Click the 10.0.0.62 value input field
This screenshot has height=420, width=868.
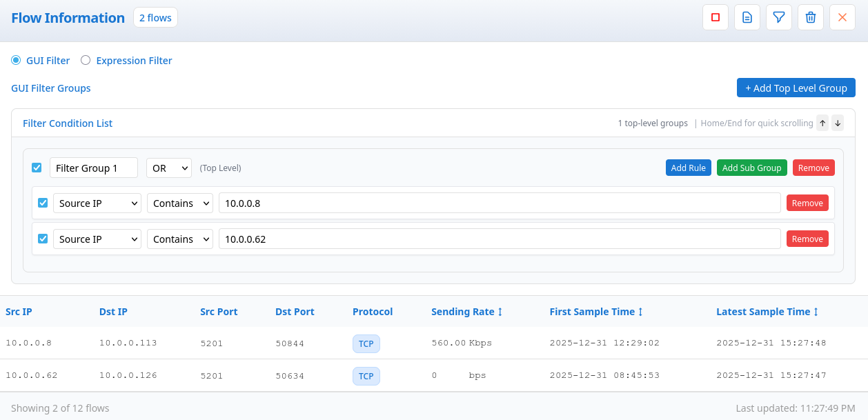coord(500,239)
